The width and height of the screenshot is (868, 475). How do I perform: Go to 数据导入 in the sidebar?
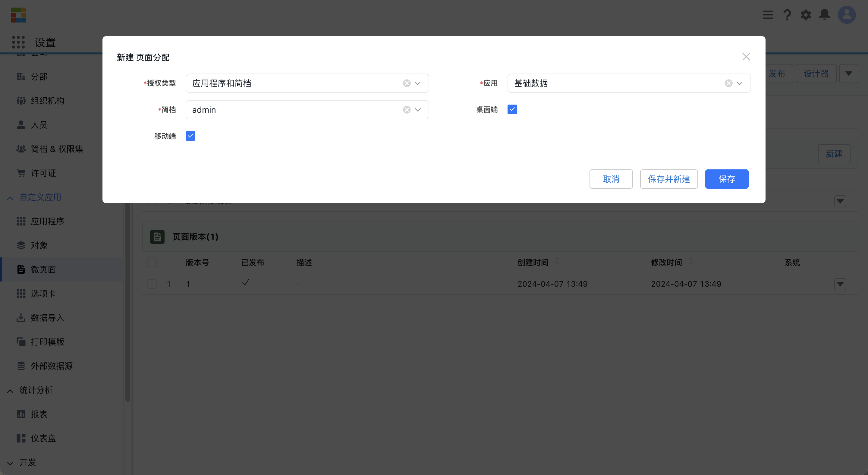click(47, 317)
